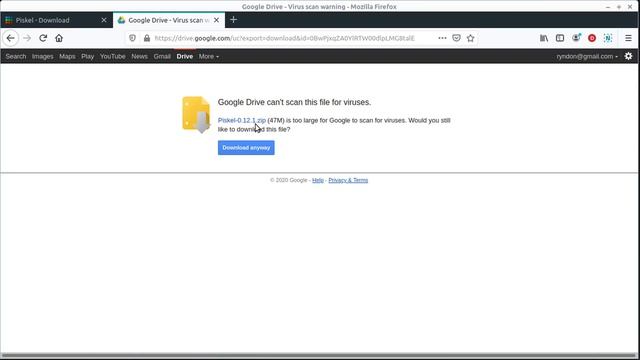Open Images in Google bar
This screenshot has width=640, height=360.
42,56
